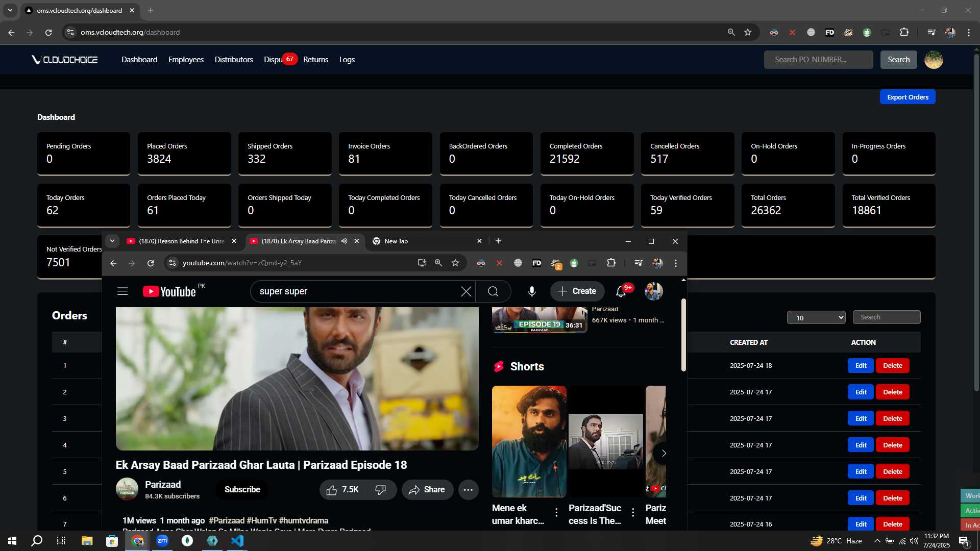The width and height of the screenshot is (980, 551).
Task: Zoom icon in the YouTube address bar
Action: click(438, 263)
